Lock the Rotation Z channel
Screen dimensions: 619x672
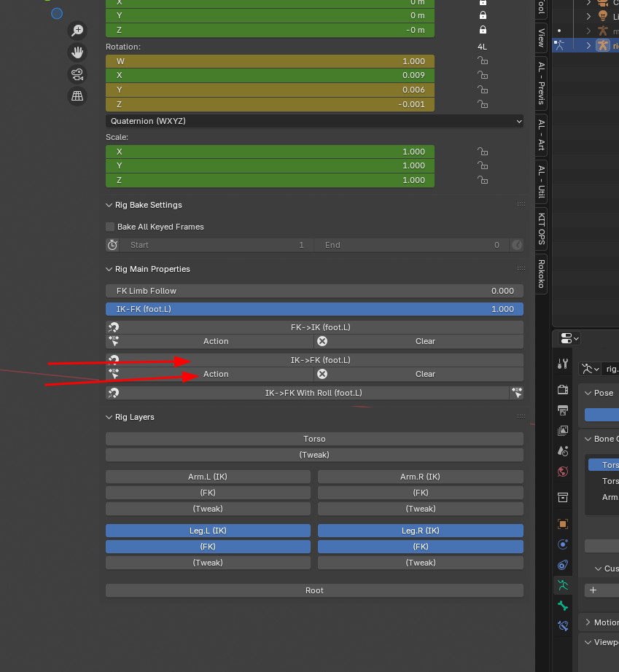pyautogui.click(x=483, y=104)
